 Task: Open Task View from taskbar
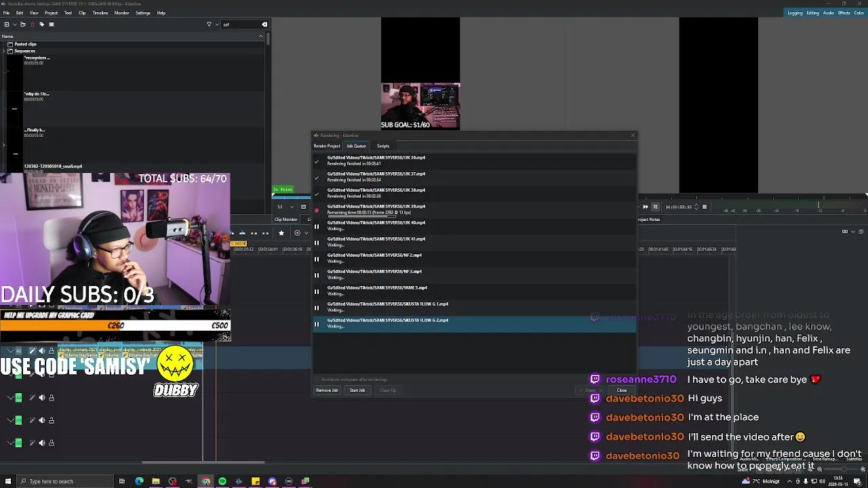[x=122, y=481]
